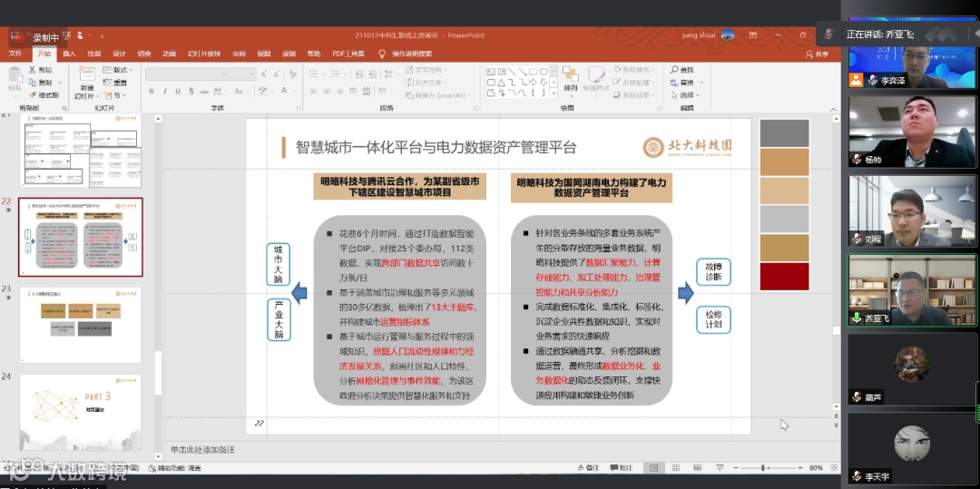Image resolution: width=980 pixels, height=489 pixels.
Task: Switch to slide sorter view in status bar
Action: tap(676, 468)
